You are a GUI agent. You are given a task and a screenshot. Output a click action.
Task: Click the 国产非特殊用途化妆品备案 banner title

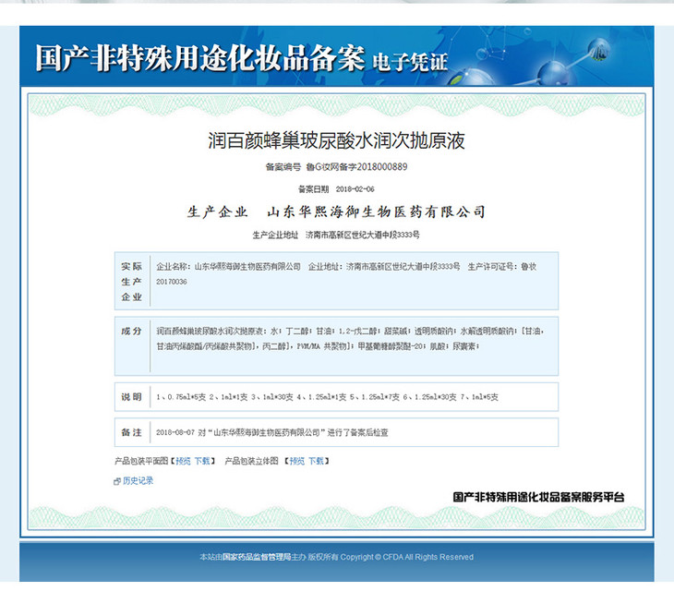(199, 57)
